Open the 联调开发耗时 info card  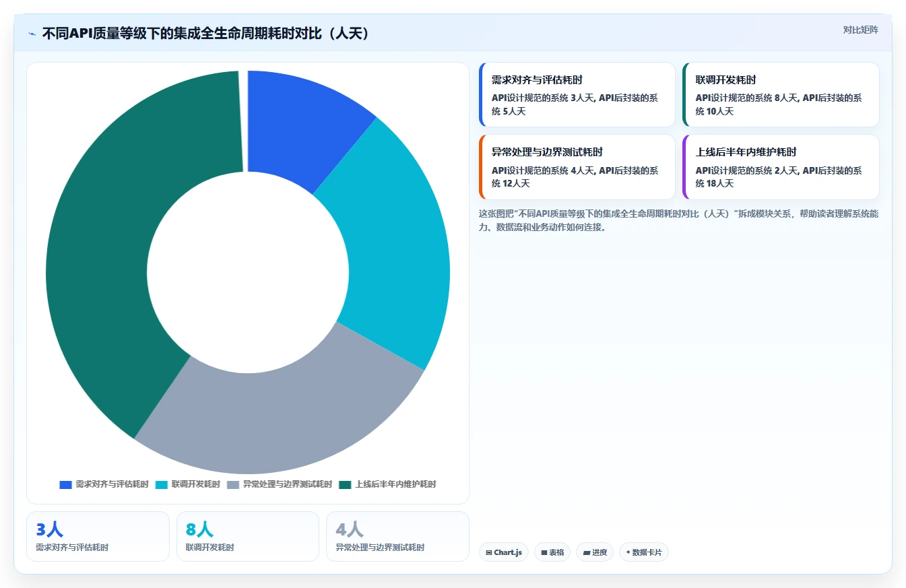point(781,95)
